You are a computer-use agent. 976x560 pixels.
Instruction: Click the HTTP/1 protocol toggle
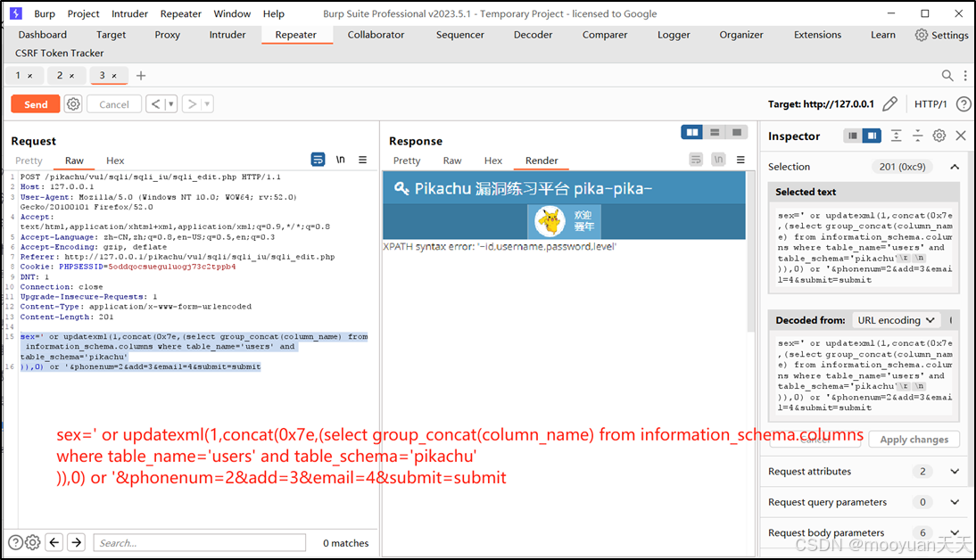click(x=931, y=104)
